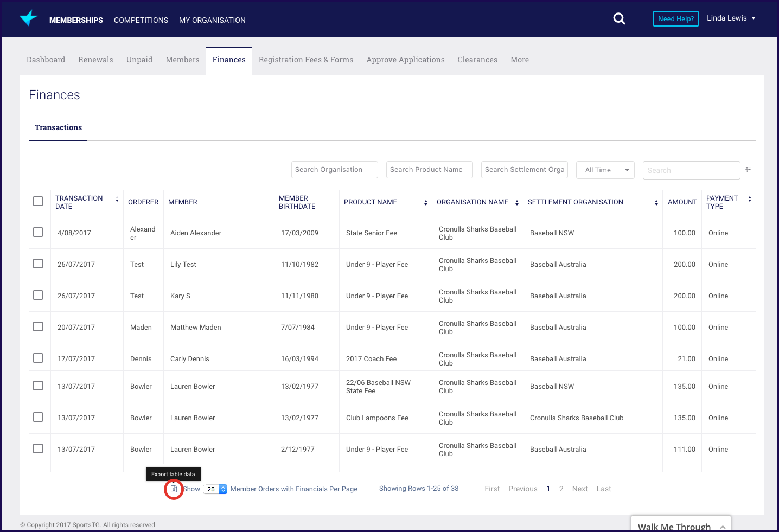Click product State Senior Fee
The height and width of the screenshot is (532, 779).
(372, 233)
